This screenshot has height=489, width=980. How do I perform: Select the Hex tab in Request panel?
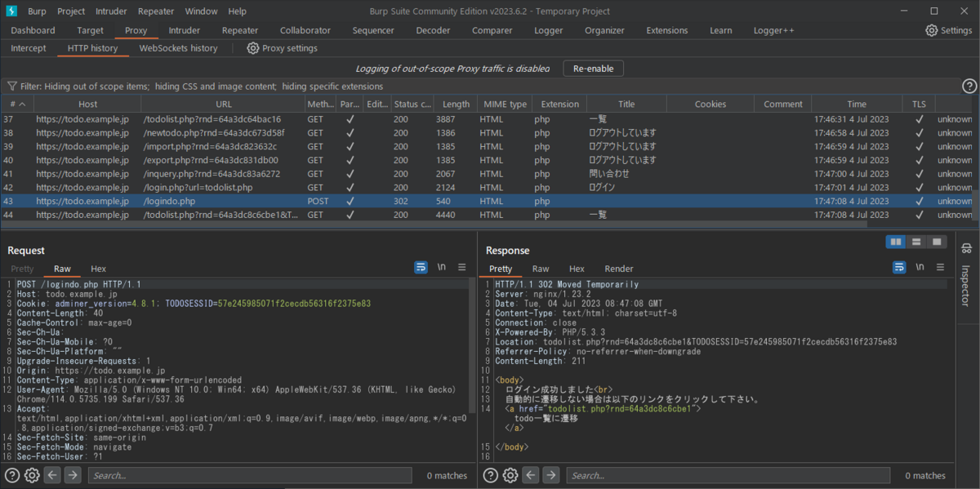[x=99, y=269]
